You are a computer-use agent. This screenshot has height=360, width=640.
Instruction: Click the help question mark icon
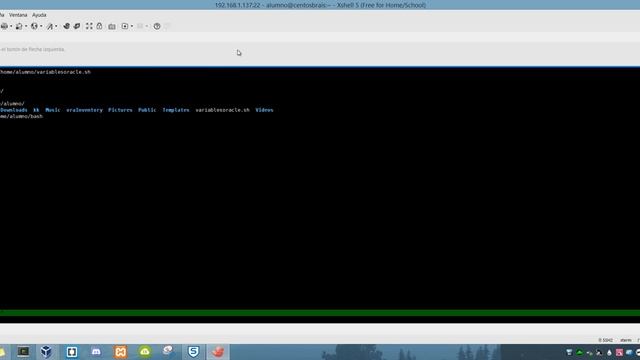[157, 26]
